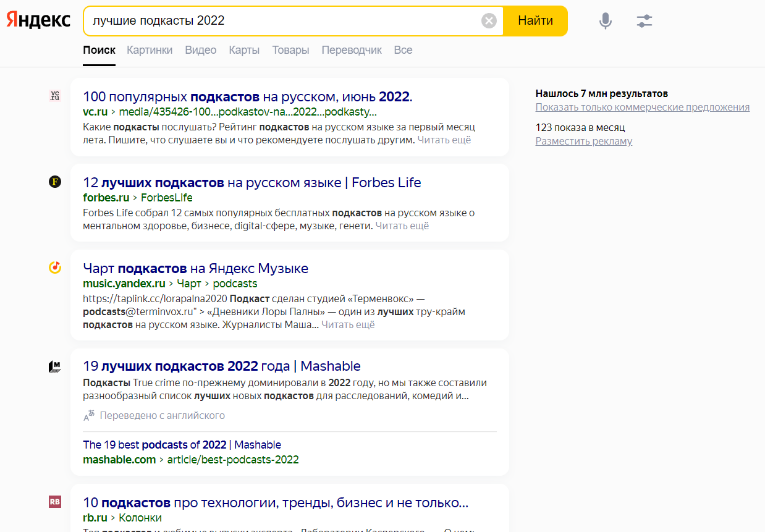Open the music.yandex.ru domain link

coord(124,284)
